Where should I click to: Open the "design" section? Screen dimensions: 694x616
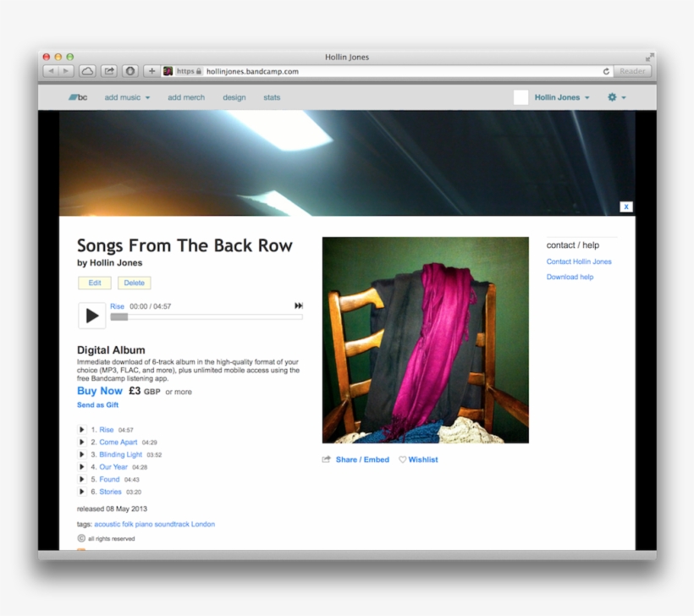coord(234,97)
